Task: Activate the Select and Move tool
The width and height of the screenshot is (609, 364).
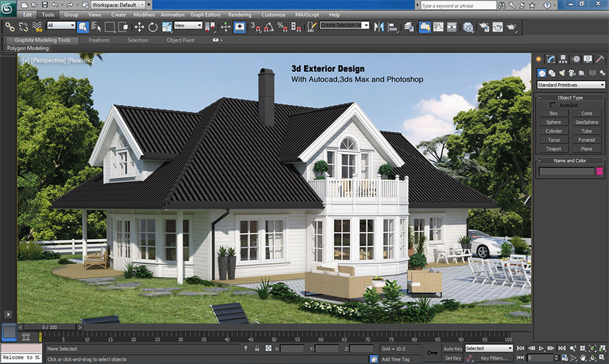Action: (139, 27)
